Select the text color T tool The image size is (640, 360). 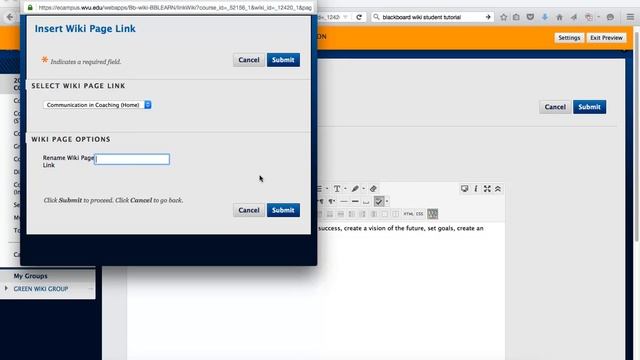[x=337, y=189]
